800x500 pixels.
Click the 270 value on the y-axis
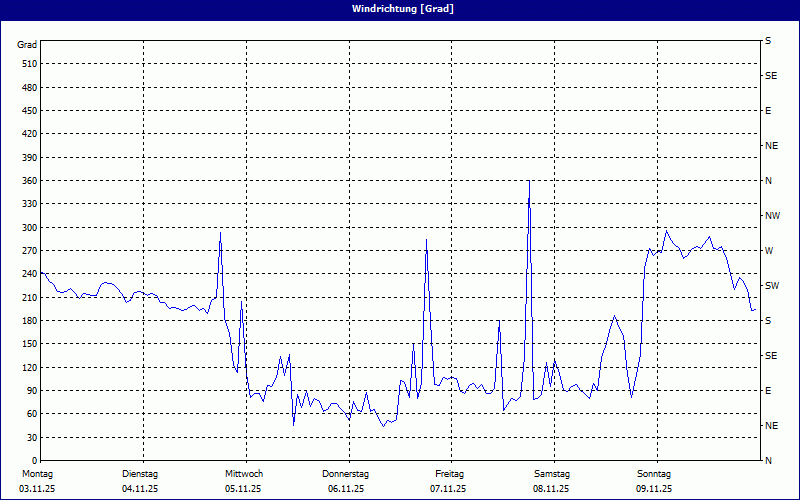pyautogui.click(x=27, y=251)
